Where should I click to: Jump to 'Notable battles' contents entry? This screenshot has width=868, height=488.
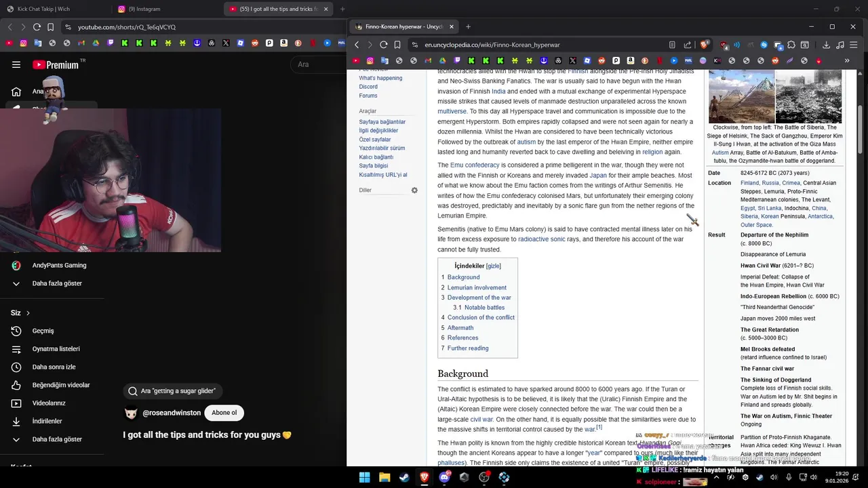(484, 308)
